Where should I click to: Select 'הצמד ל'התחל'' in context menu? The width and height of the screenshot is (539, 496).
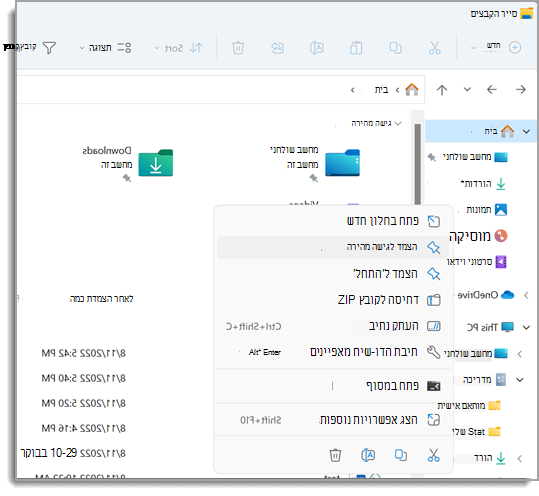coord(333,274)
